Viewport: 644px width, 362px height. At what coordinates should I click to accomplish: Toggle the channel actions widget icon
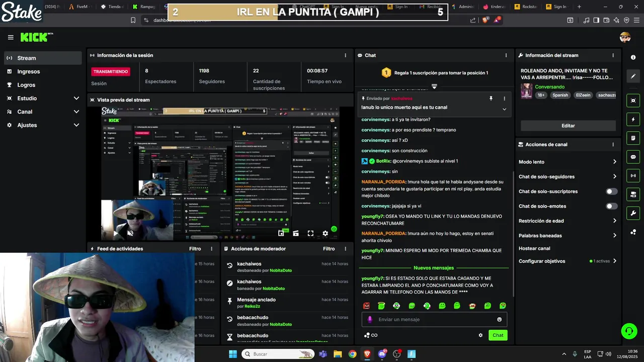633,194
